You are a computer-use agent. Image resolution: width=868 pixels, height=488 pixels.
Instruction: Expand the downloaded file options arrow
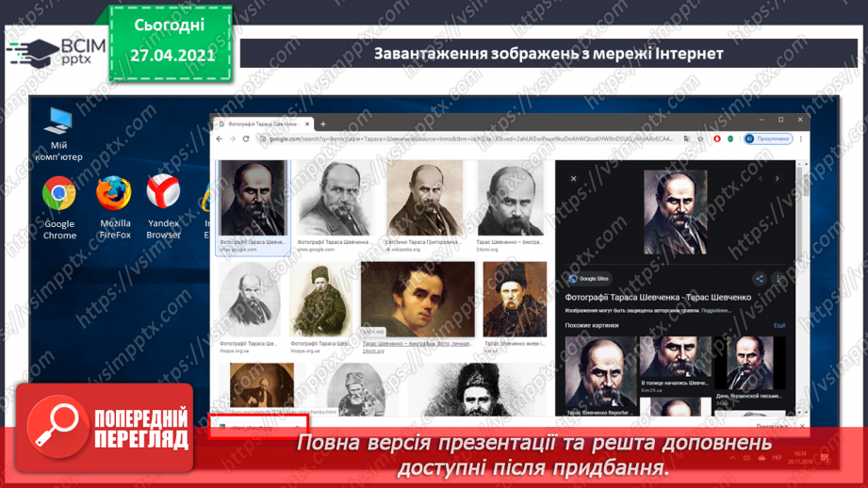pyautogui.click(x=297, y=428)
